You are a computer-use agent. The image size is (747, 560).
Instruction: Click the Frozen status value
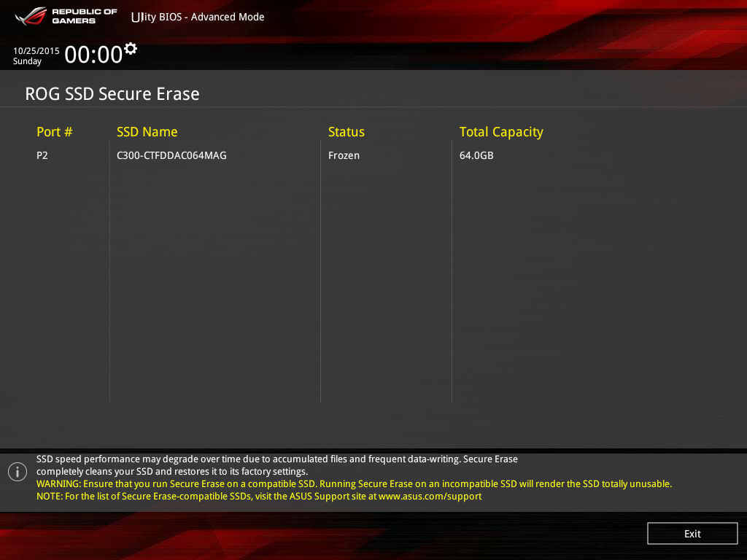point(344,155)
